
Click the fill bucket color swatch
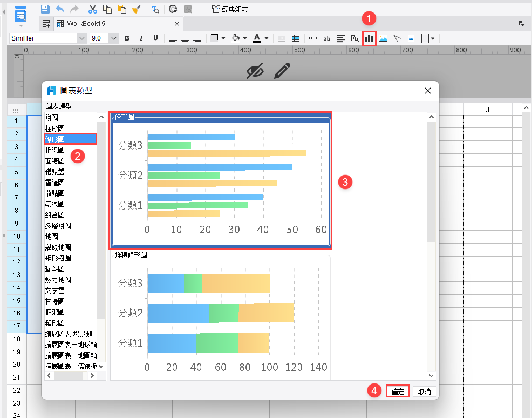click(x=235, y=38)
